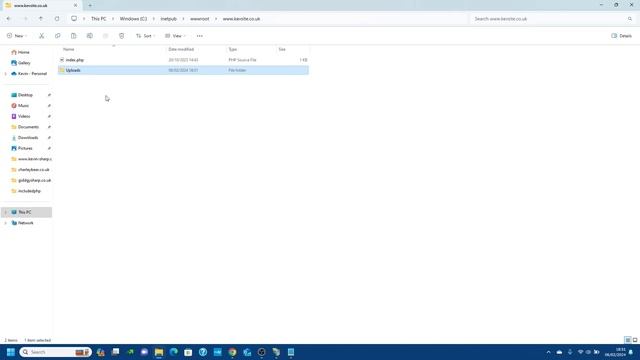The height and width of the screenshot is (360, 640).
Task: Open Google Chrome from the taskbar
Action: tap(232, 352)
